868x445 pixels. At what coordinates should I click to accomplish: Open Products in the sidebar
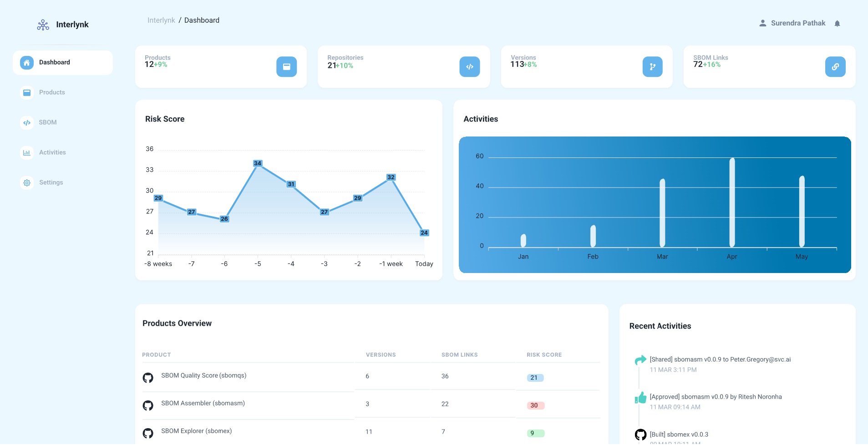click(52, 92)
